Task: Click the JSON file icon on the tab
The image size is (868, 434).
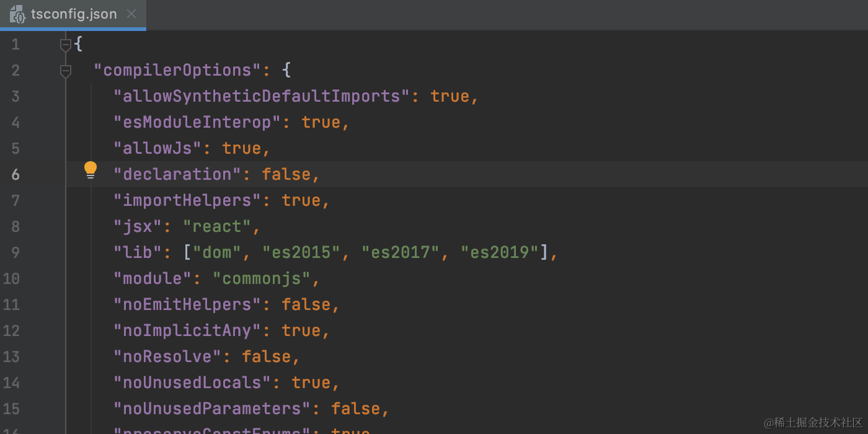Action: click(x=17, y=14)
